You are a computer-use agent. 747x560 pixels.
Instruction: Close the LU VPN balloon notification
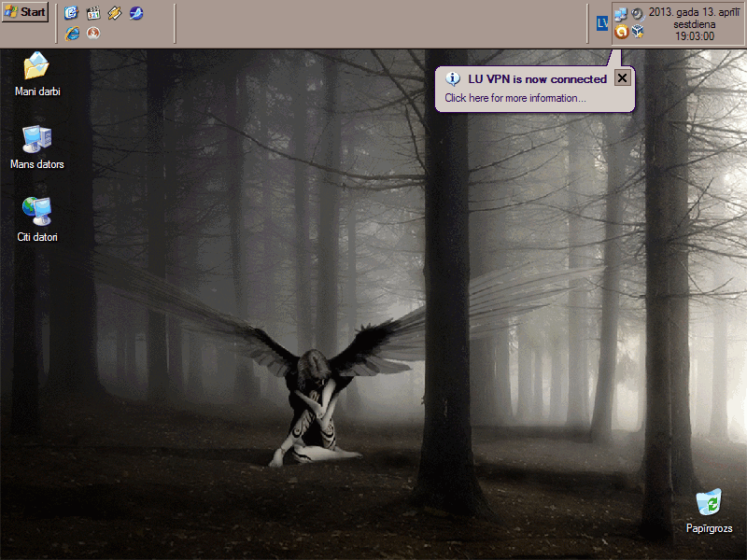point(622,77)
